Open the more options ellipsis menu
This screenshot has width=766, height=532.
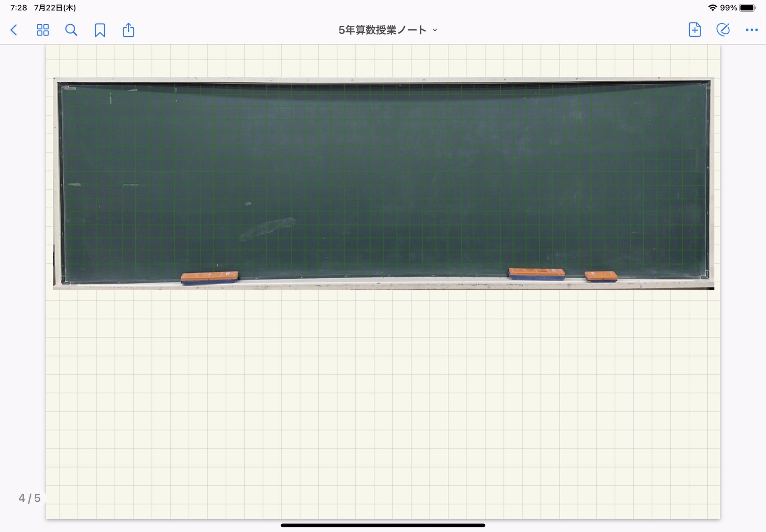(751, 30)
